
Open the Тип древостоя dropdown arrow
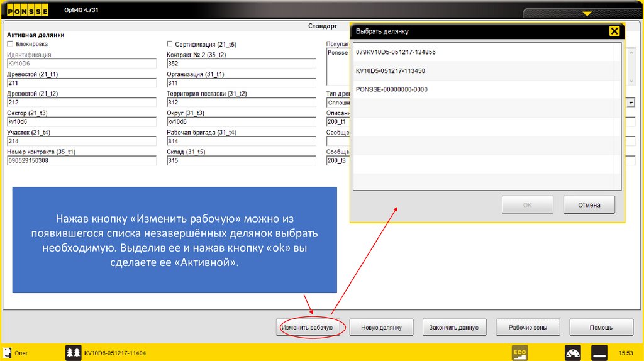click(x=631, y=103)
